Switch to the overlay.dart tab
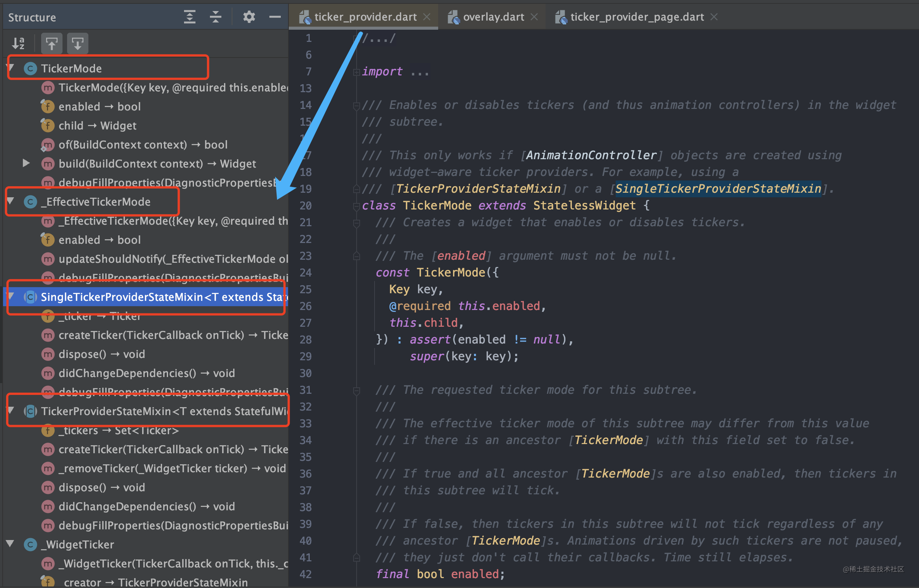Viewport: 919px width, 588px height. click(493, 17)
